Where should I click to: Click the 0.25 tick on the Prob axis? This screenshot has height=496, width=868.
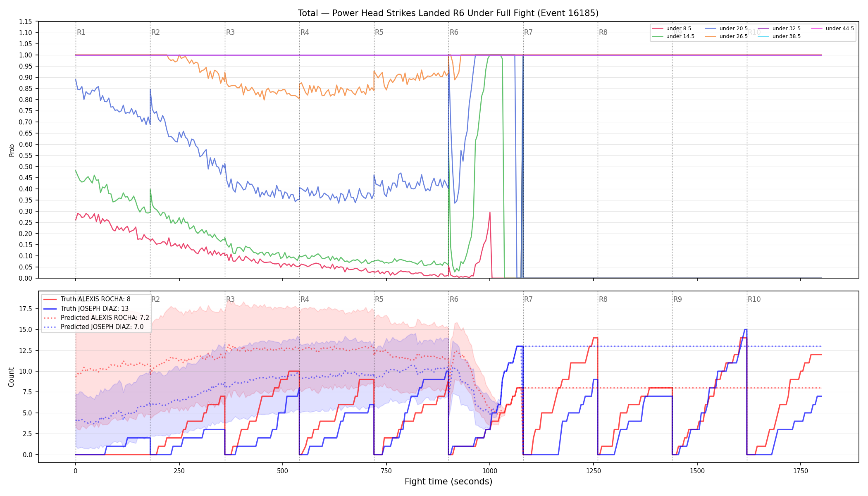[x=26, y=223]
